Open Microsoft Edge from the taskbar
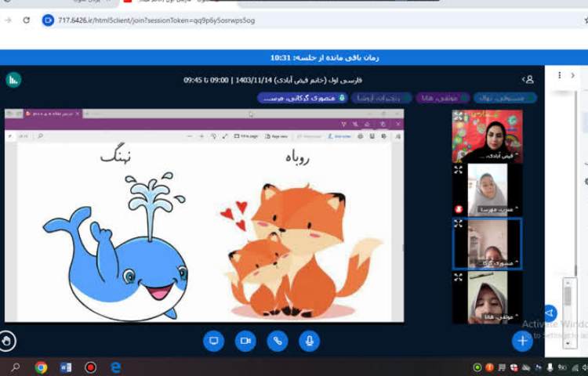This screenshot has height=376, width=588. click(x=115, y=367)
